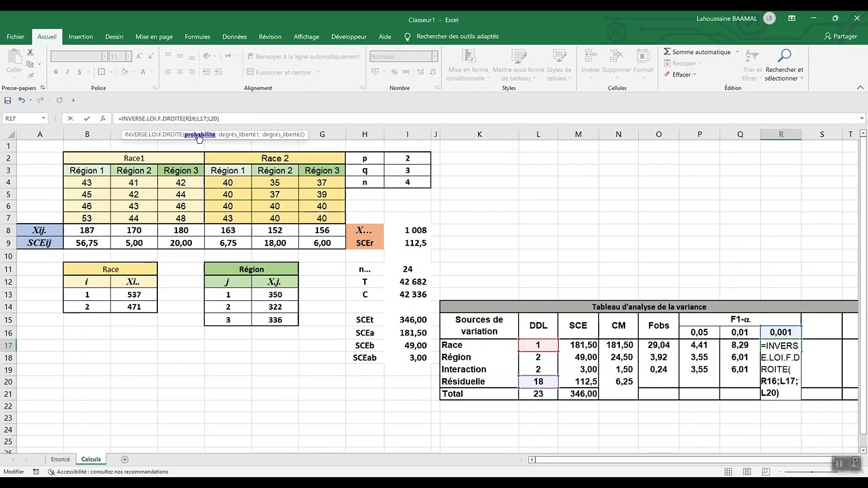Toggle underline S formatting

pyautogui.click(x=79, y=72)
